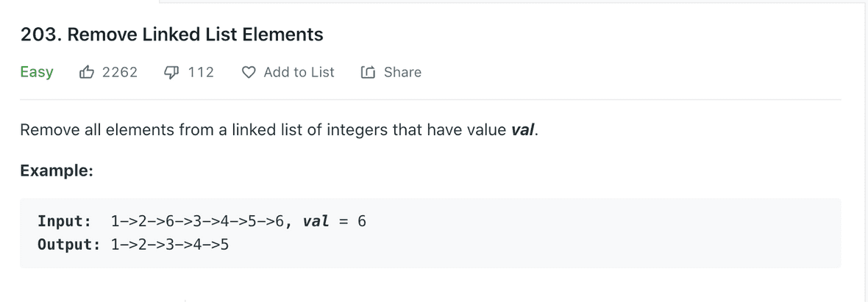Click the input list 1->2->6->3->4->5->6
This screenshot has width=868, height=302.
coord(202,220)
